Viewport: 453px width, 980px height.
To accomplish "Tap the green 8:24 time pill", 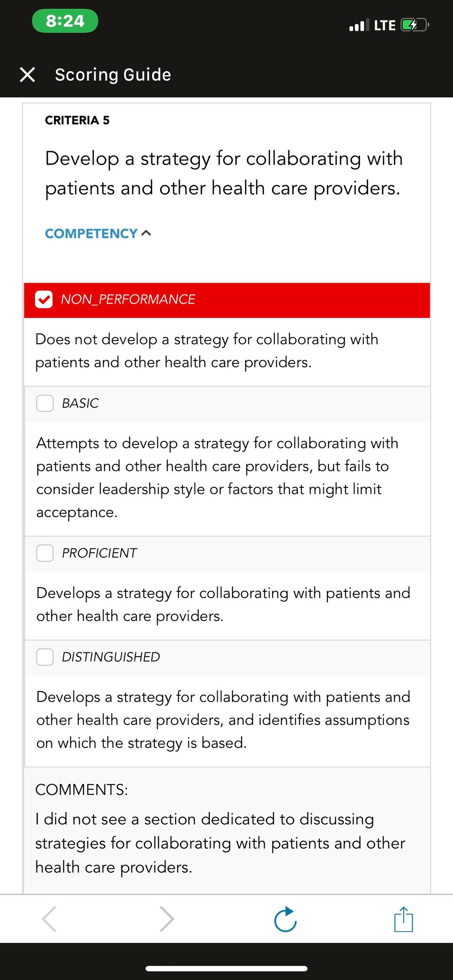I will pyautogui.click(x=65, y=21).
